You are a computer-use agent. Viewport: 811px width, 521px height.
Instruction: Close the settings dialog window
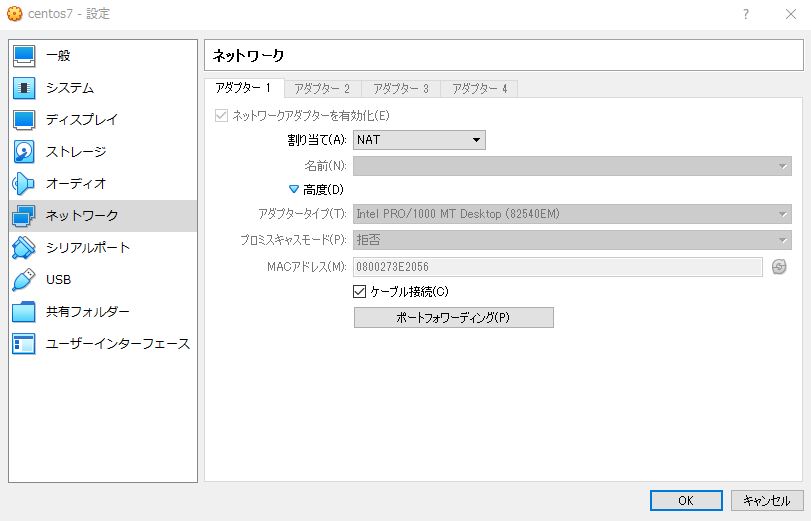point(791,14)
